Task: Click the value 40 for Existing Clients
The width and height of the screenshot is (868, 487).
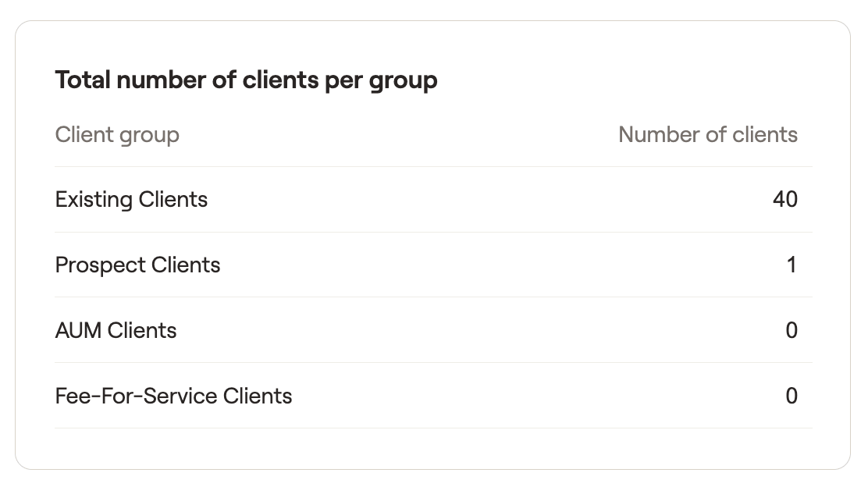Action: (x=784, y=200)
